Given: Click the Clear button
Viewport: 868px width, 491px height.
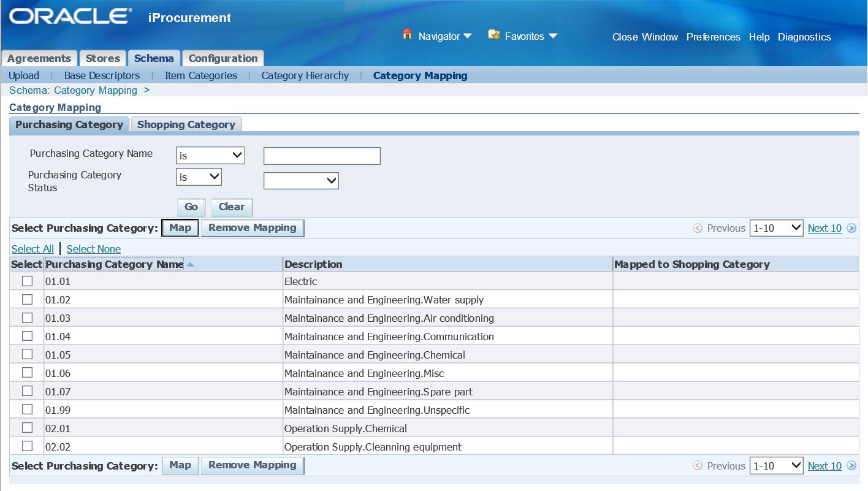Looking at the screenshot, I should 232,207.
